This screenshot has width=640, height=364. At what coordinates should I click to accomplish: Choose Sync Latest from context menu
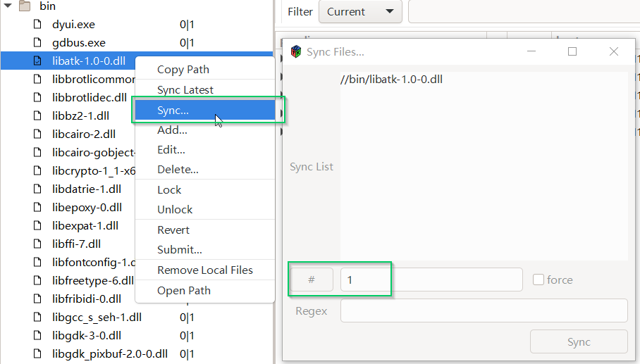pyautogui.click(x=205, y=89)
